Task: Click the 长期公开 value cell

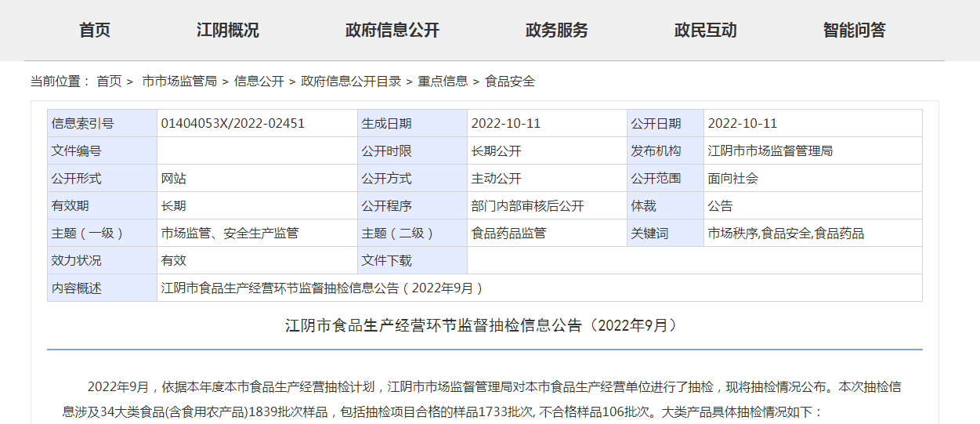Action: (x=548, y=150)
